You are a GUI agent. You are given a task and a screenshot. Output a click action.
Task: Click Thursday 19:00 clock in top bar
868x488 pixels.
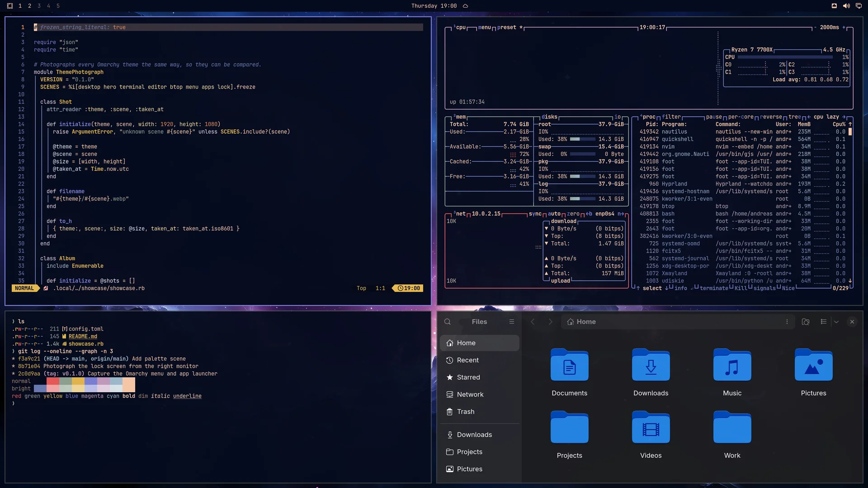[434, 6]
